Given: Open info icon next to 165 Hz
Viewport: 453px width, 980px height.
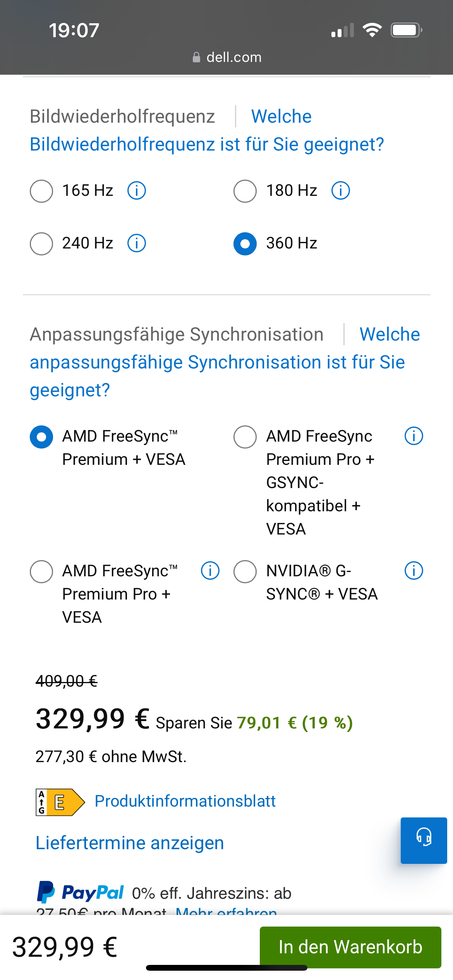Looking at the screenshot, I should click(137, 191).
